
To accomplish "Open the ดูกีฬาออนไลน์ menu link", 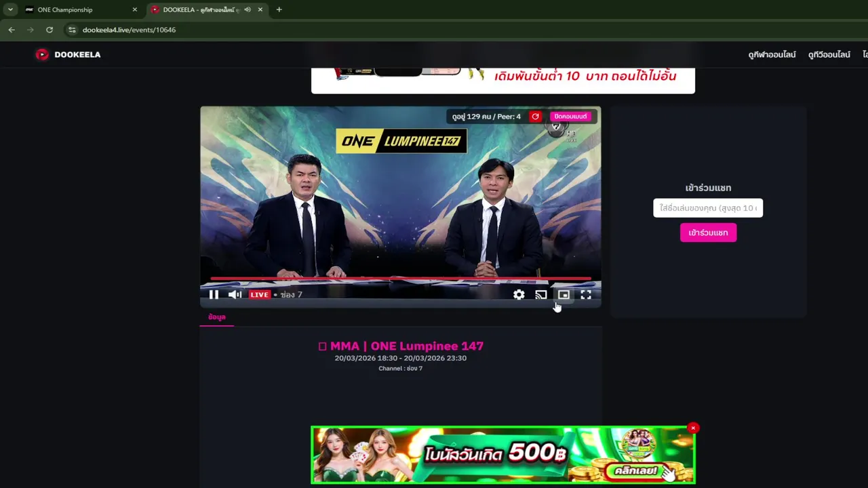I will 772,55.
